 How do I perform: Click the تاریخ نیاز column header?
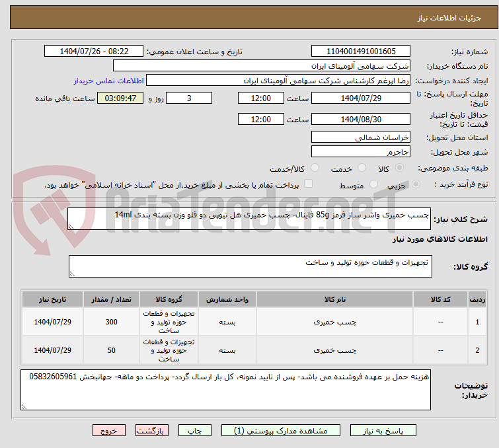tap(52, 299)
